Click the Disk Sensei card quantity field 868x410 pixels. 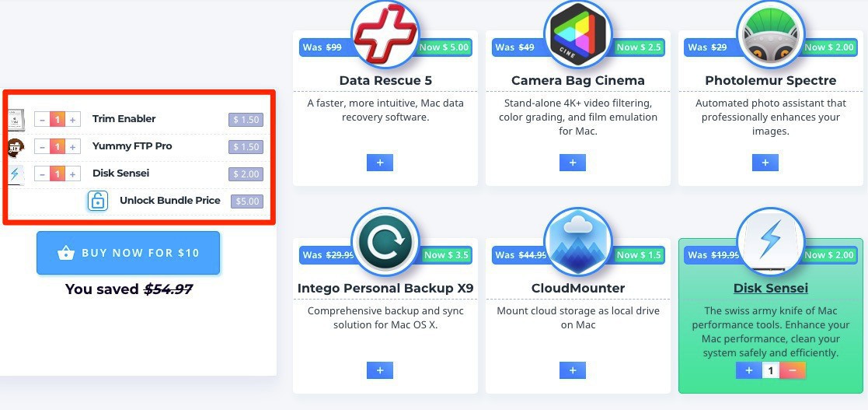tap(771, 370)
